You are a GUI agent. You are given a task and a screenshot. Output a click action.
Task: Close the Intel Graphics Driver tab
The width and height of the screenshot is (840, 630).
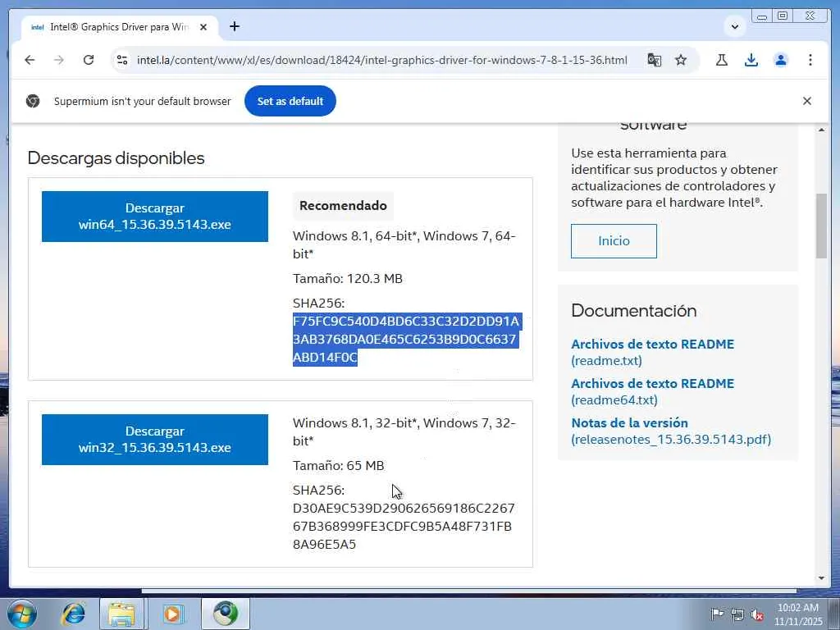pyautogui.click(x=203, y=27)
